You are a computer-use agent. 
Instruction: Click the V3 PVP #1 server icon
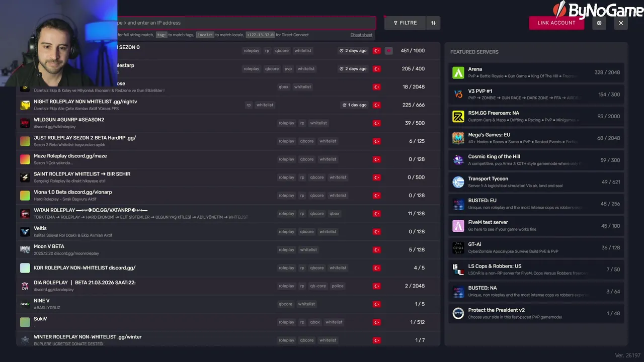tap(458, 95)
